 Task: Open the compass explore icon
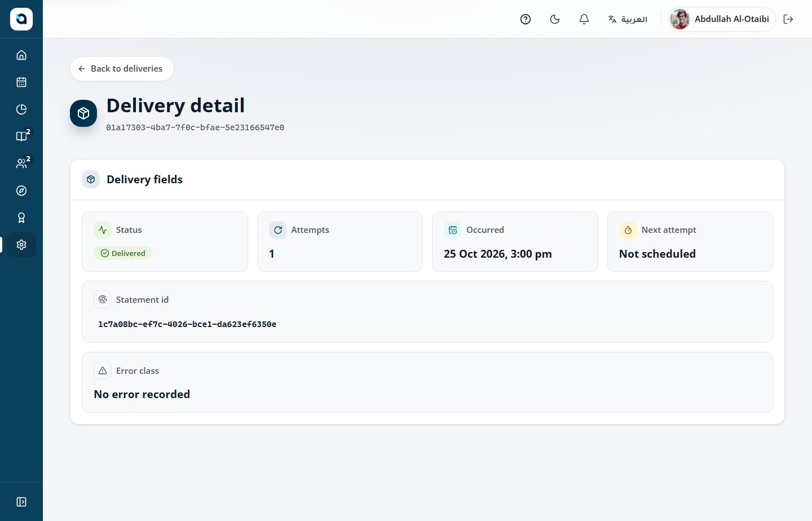(x=21, y=191)
